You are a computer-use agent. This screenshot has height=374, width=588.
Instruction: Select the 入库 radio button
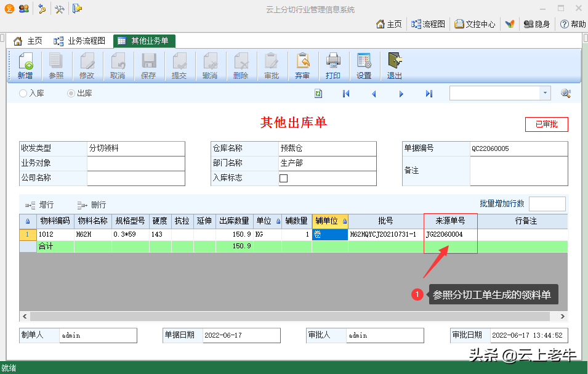point(23,94)
